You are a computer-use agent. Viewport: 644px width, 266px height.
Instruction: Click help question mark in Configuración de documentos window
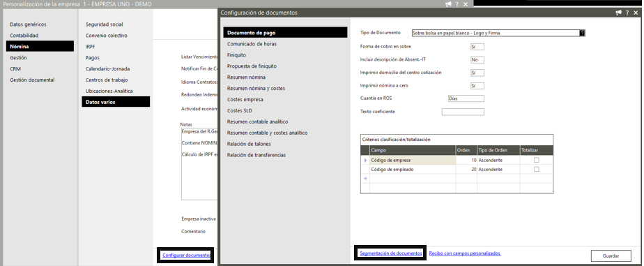[627, 13]
